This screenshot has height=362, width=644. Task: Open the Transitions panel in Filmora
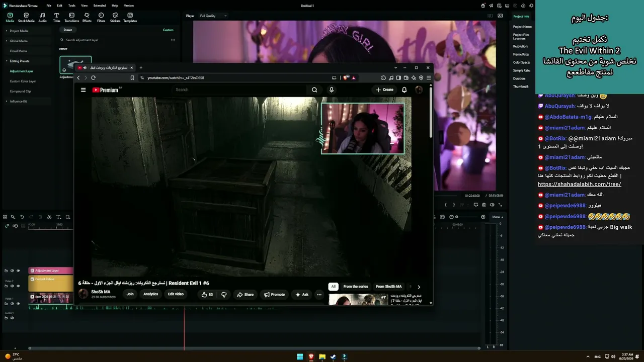[x=72, y=18]
